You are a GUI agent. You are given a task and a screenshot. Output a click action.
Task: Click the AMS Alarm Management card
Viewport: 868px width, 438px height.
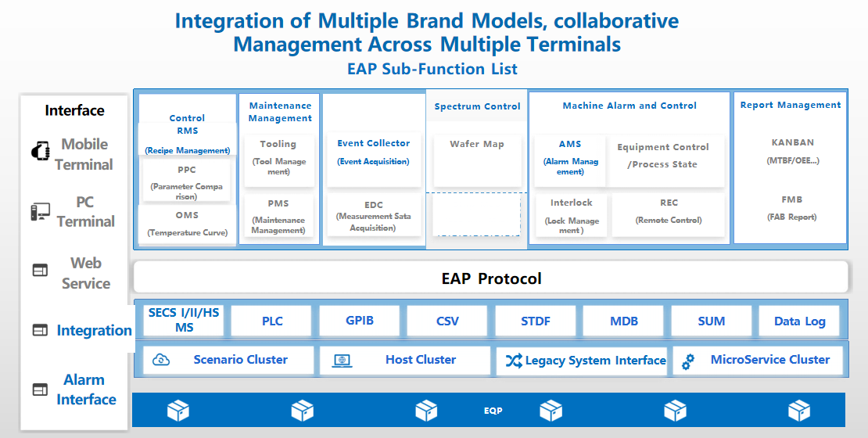pos(570,160)
